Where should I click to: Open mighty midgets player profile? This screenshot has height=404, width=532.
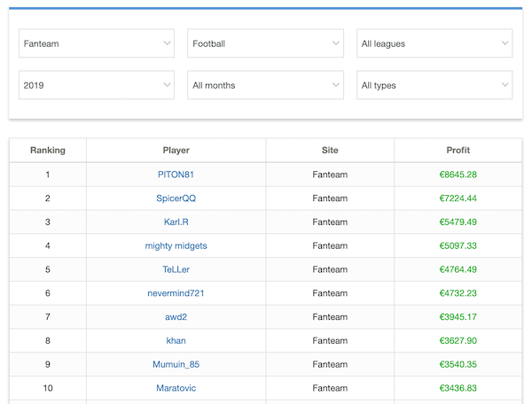coord(176,245)
